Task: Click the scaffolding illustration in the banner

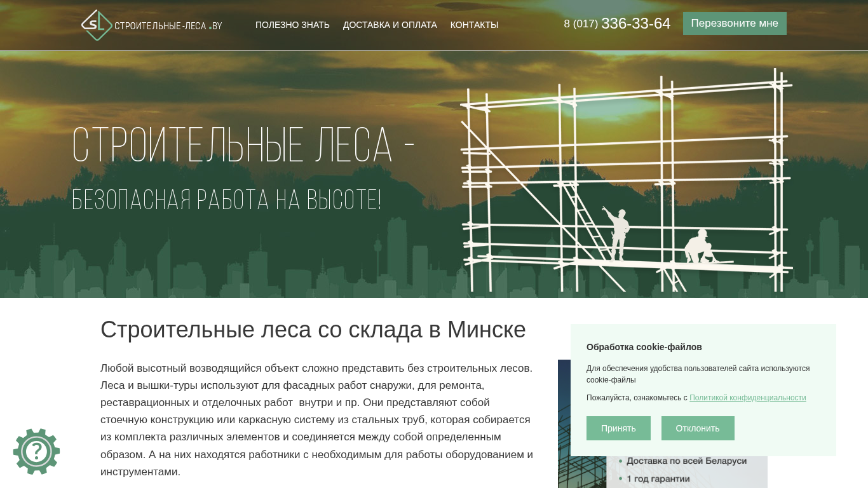Action: 627,180
